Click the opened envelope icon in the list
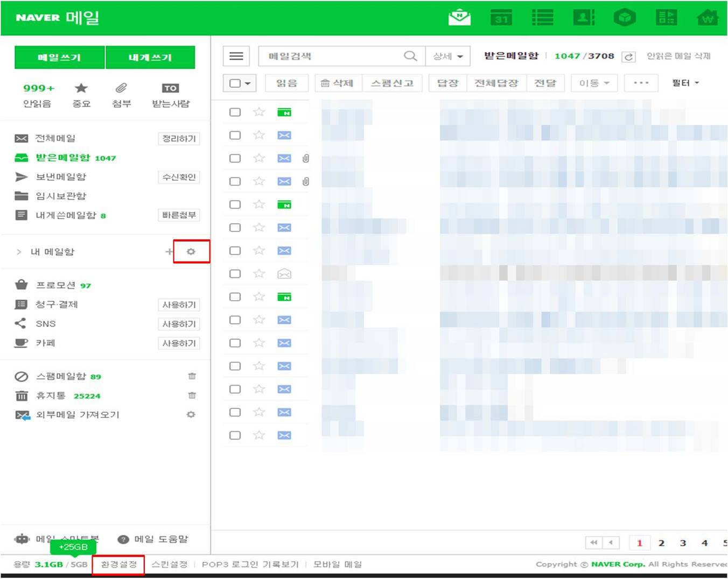The width and height of the screenshot is (728, 579). (284, 274)
